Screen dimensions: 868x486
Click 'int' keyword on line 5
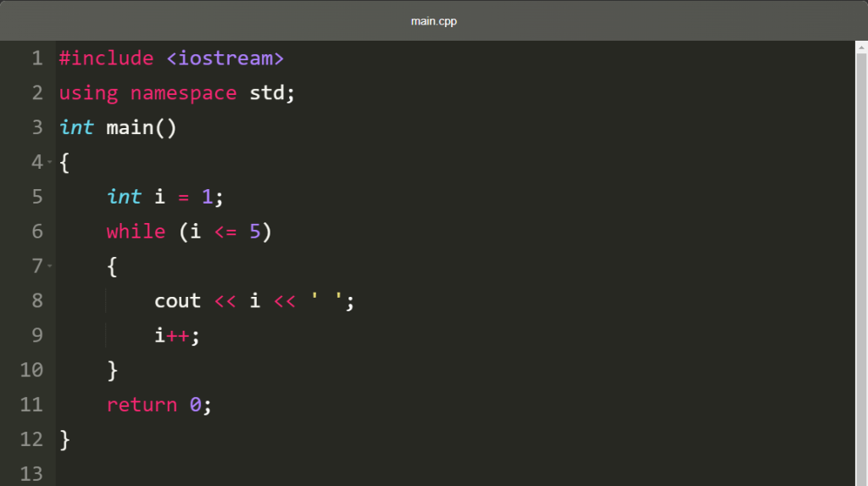[x=124, y=197]
